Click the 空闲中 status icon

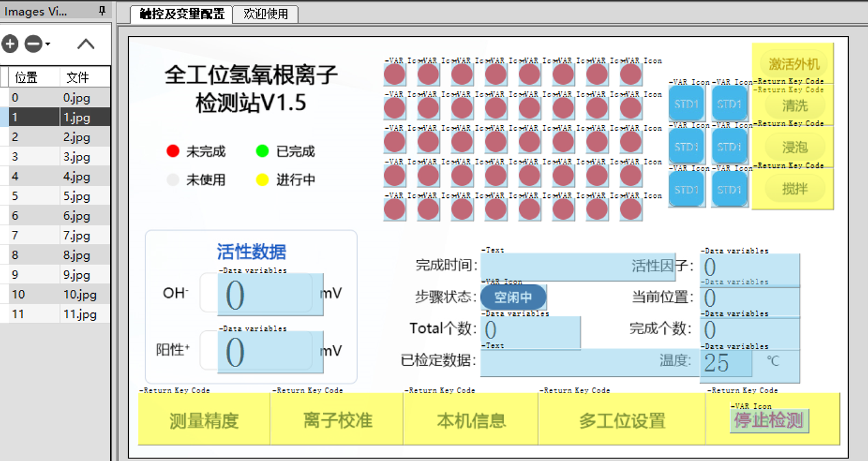513,297
